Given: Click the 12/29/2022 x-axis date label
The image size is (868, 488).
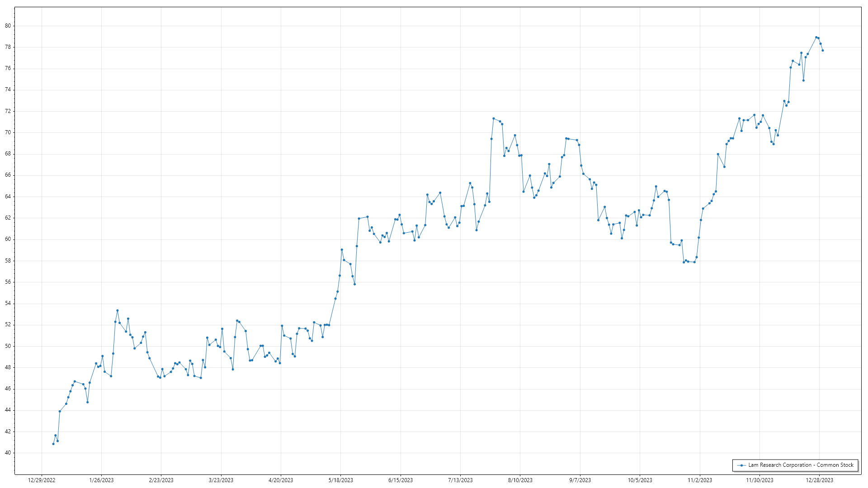Looking at the screenshot, I should pos(42,480).
